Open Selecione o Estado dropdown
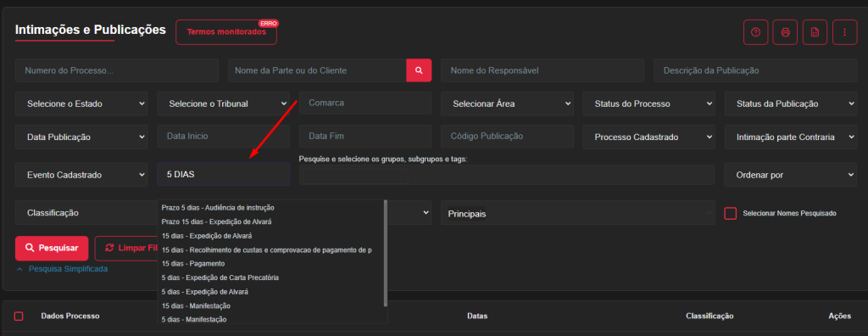Screen dimensions: 868x336 coord(81,104)
